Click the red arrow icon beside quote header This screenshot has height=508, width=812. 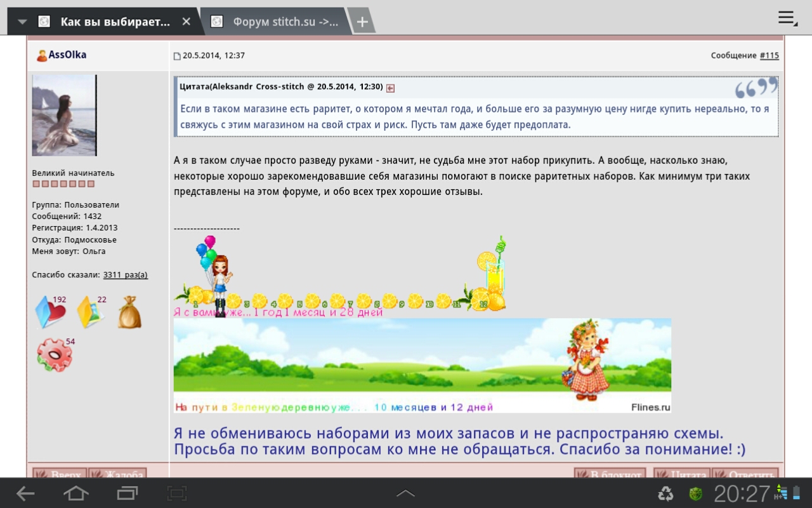(x=391, y=88)
